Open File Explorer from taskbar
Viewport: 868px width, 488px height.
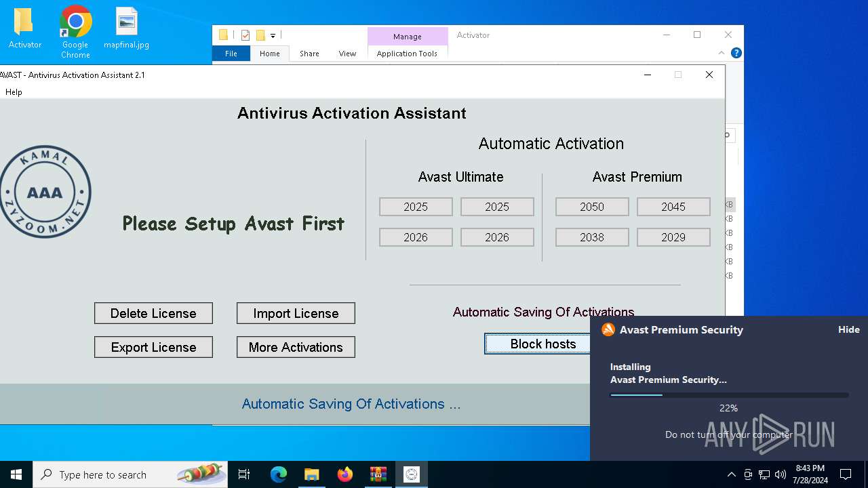pos(311,474)
